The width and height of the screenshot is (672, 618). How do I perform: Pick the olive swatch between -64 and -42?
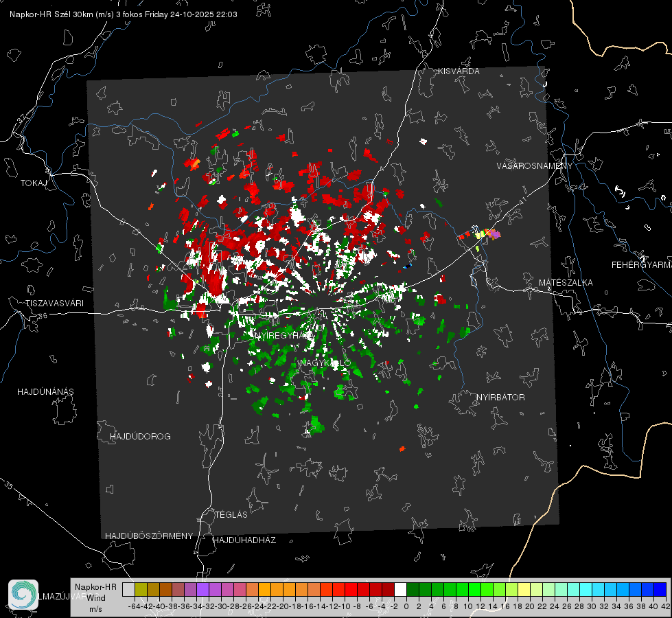[x=141, y=589]
